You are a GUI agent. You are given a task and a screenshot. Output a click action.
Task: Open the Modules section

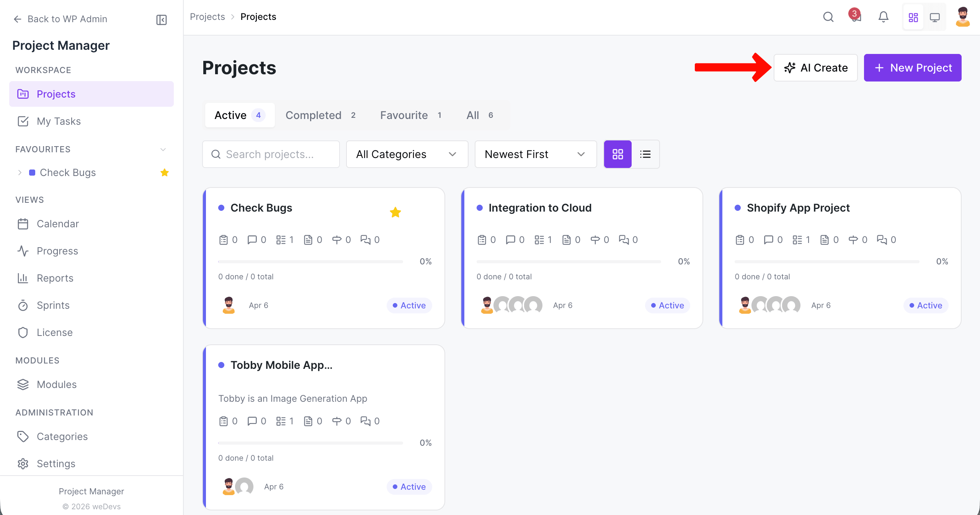pos(57,385)
